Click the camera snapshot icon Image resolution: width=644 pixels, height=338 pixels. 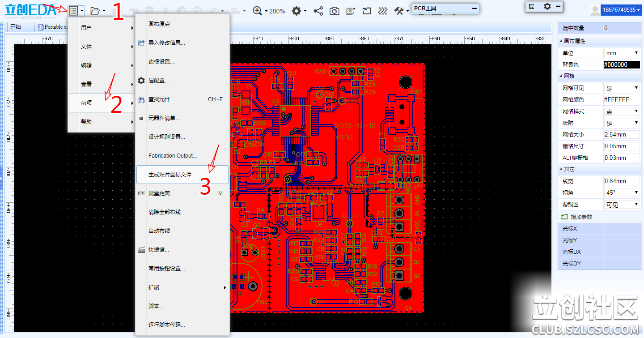point(335,11)
